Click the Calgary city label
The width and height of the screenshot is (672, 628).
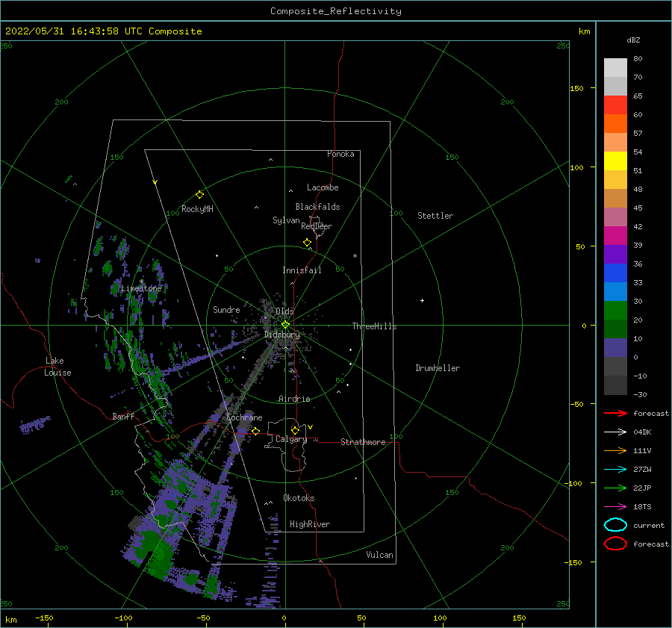coord(291,439)
